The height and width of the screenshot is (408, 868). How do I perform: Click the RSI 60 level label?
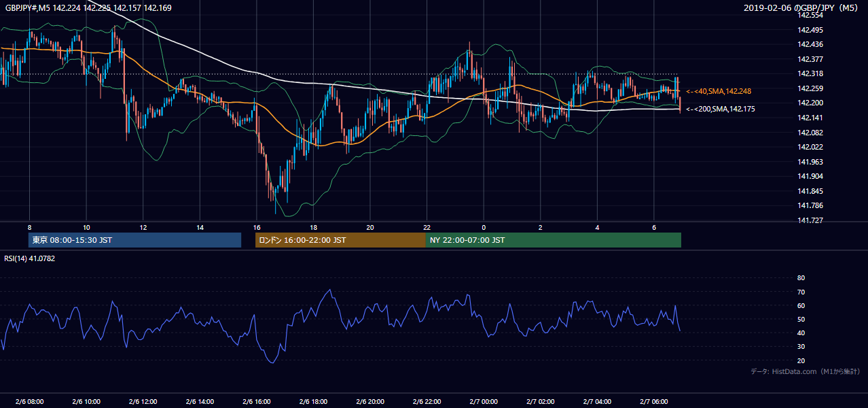pyautogui.click(x=801, y=305)
